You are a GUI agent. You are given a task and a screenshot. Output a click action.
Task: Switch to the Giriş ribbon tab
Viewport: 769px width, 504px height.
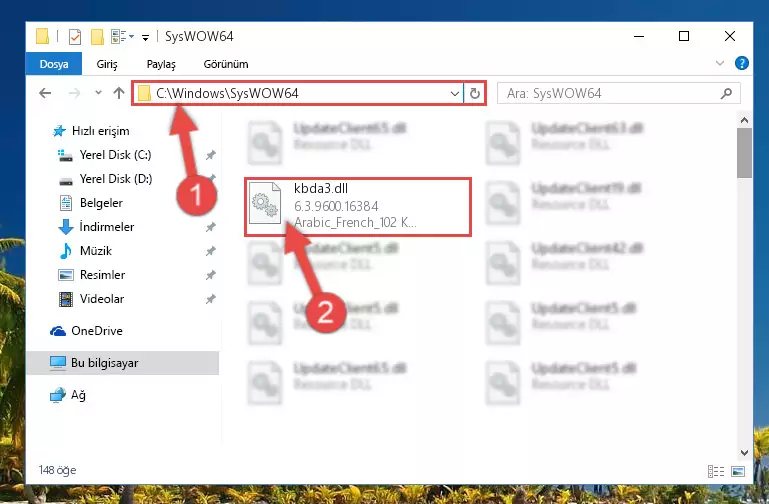pyautogui.click(x=107, y=64)
